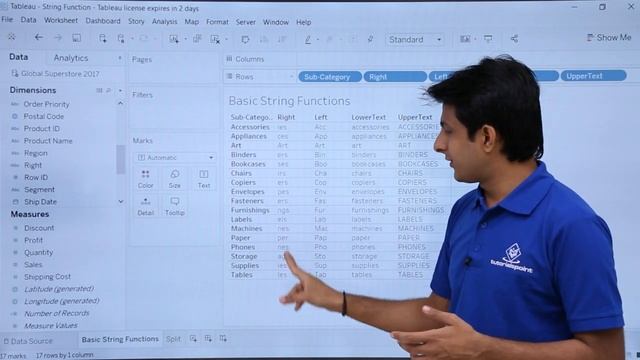Click the Sort Ascending icon
Viewport: 640px width, 360px height.
pos(264,39)
